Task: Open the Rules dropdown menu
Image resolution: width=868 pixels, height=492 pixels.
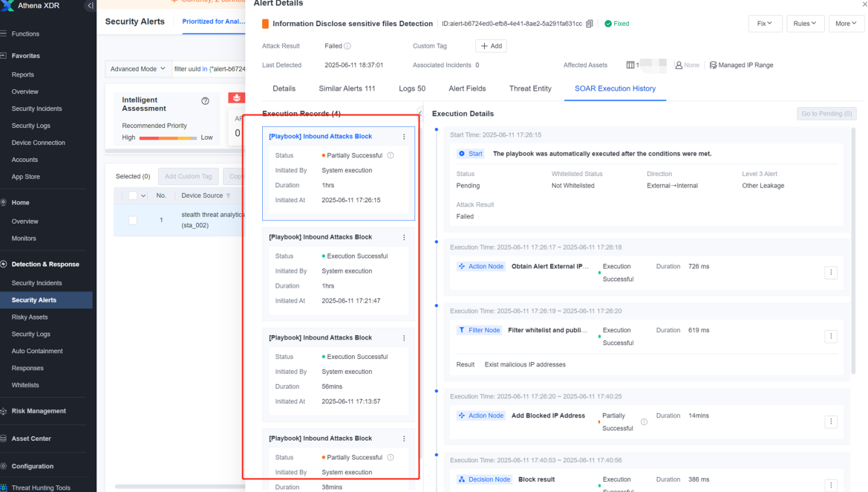Action: pos(805,23)
